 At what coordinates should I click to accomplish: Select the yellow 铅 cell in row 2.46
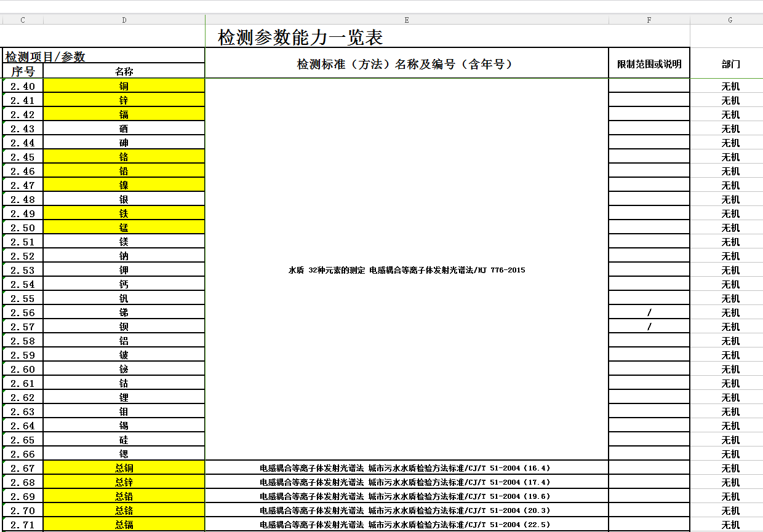point(124,170)
